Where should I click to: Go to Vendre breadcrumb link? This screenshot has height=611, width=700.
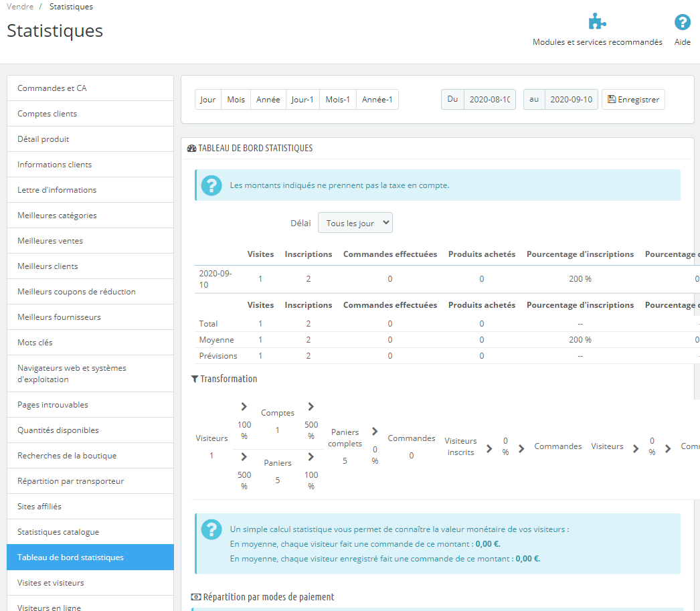19,7
